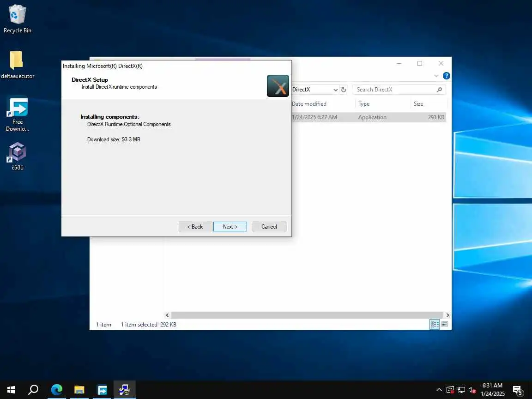This screenshot has width=532, height=399.
Task: Show hidden system tray icons
Action: (x=439, y=390)
